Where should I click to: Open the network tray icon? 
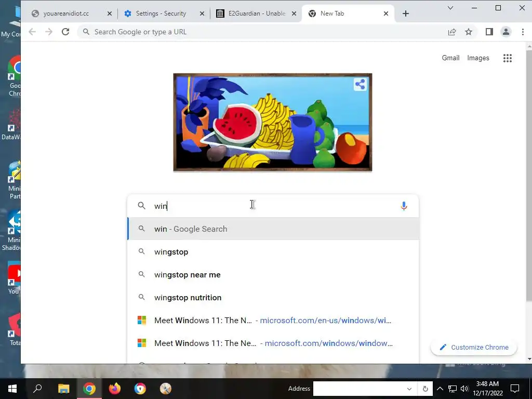point(453,389)
